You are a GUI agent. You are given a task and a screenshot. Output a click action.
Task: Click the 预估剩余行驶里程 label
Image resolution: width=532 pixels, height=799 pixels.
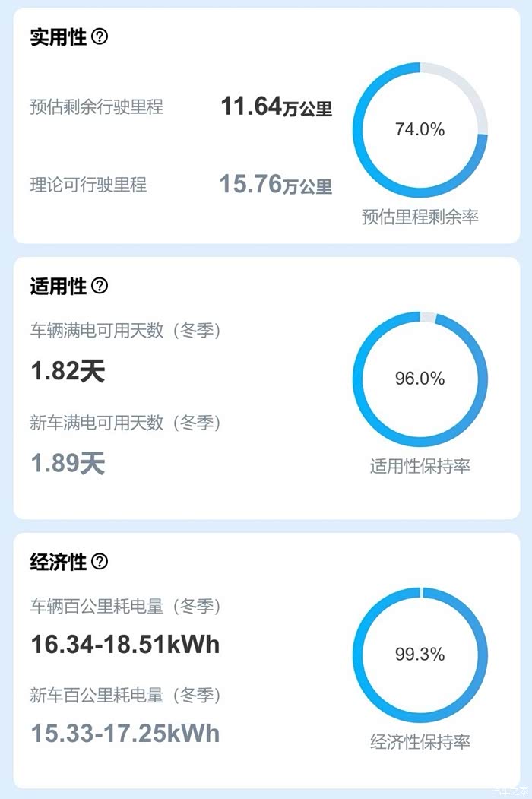tap(97, 106)
